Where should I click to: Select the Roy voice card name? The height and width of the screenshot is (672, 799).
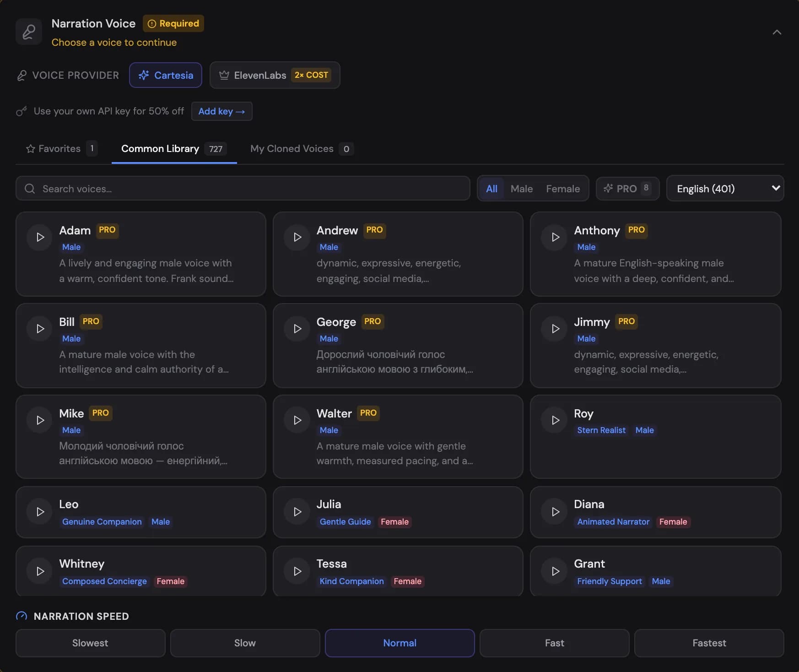click(583, 413)
